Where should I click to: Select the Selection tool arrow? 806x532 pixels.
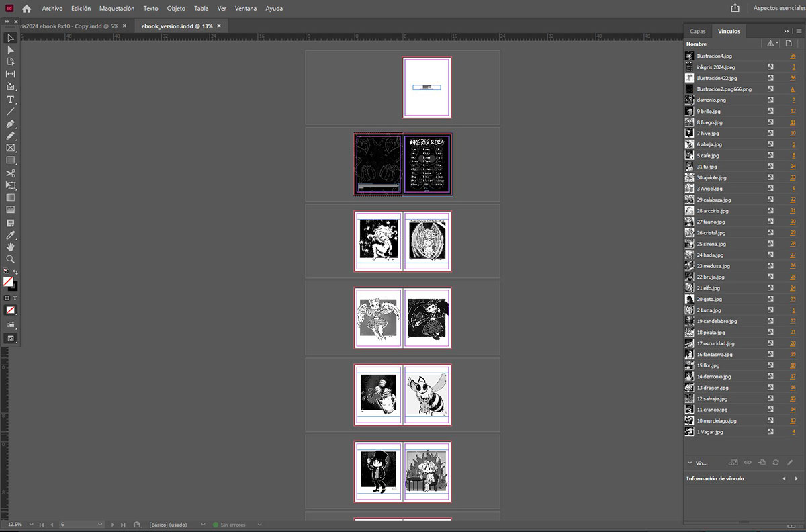tap(11, 38)
